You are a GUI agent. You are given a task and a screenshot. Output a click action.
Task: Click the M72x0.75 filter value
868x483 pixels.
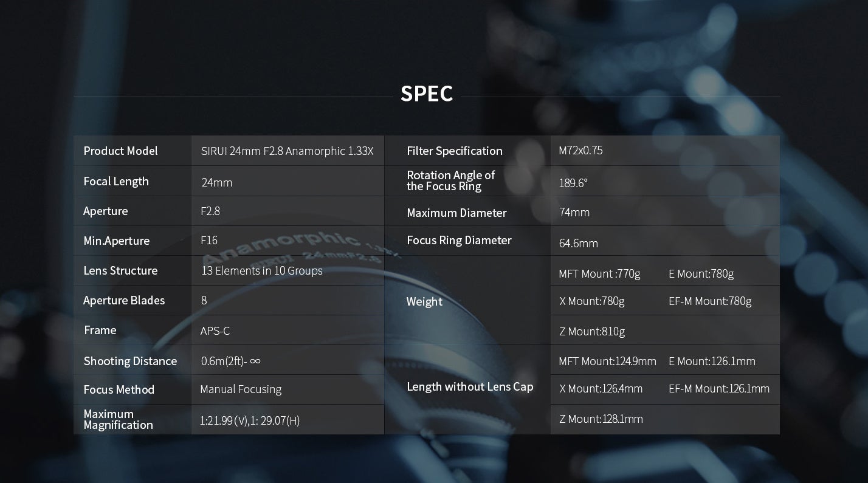[x=580, y=150]
